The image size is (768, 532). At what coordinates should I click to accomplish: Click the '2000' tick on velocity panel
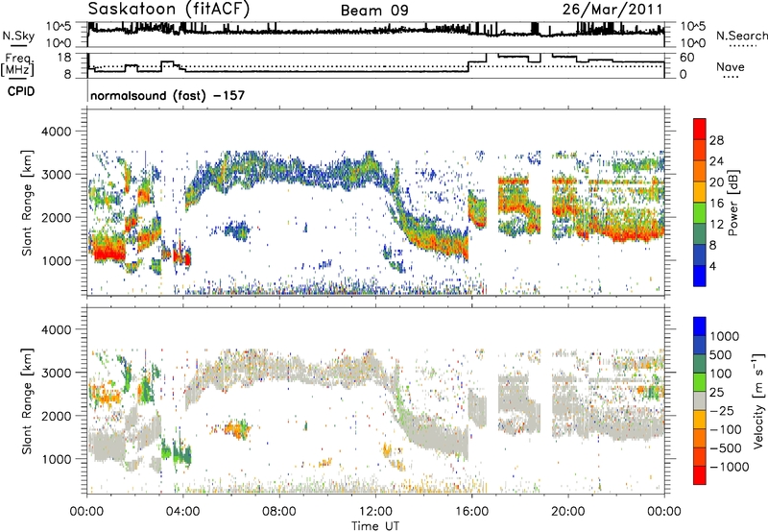click(57, 416)
